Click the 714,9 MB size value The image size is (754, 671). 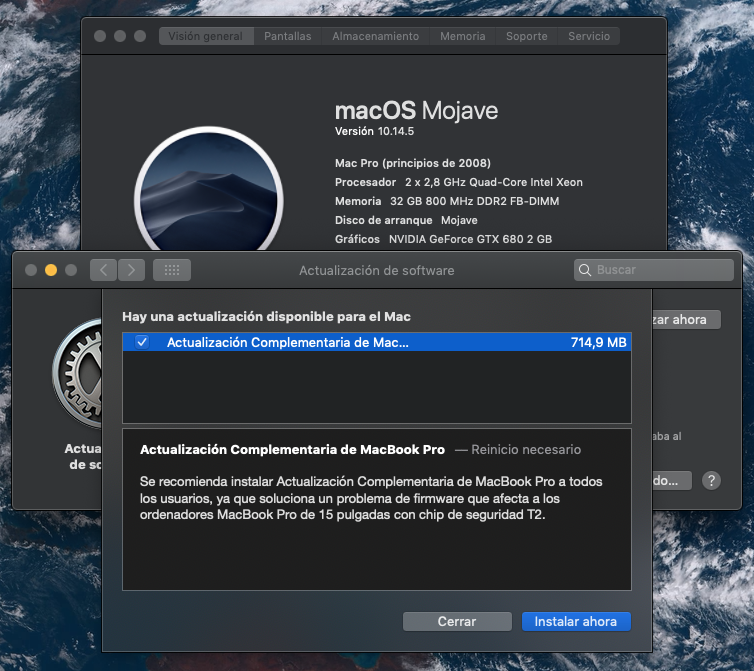point(598,342)
